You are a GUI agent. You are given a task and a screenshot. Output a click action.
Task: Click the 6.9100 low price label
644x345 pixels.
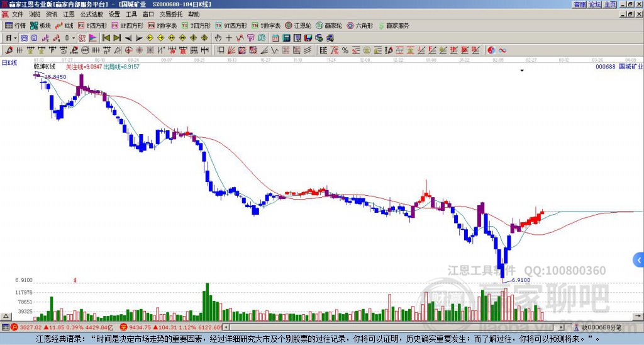pyautogui.click(x=521, y=280)
